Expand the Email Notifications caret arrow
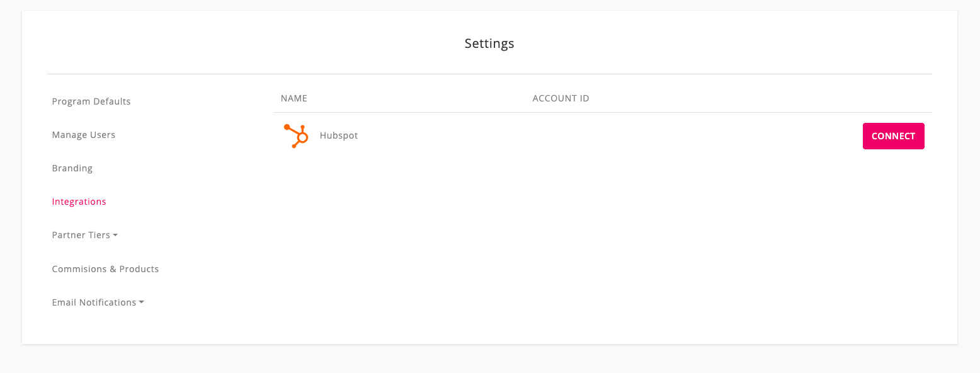This screenshot has height=373, width=980. point(142,303)
